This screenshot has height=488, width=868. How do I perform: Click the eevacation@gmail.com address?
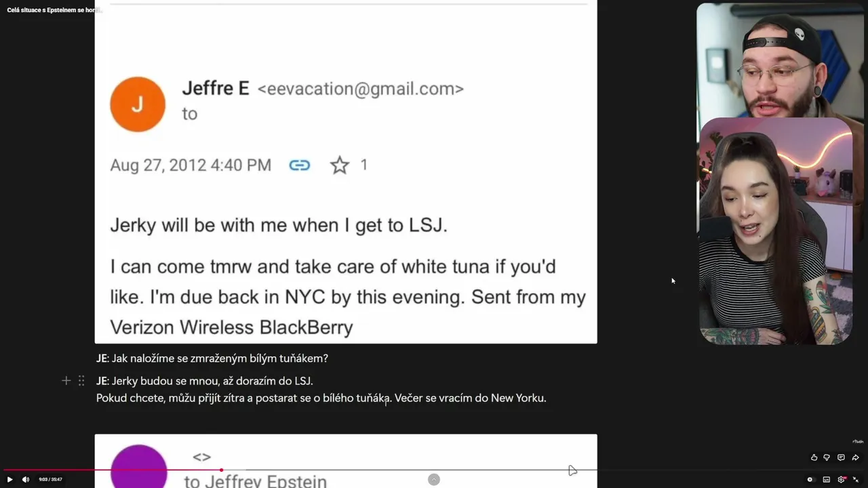[360, 89]
